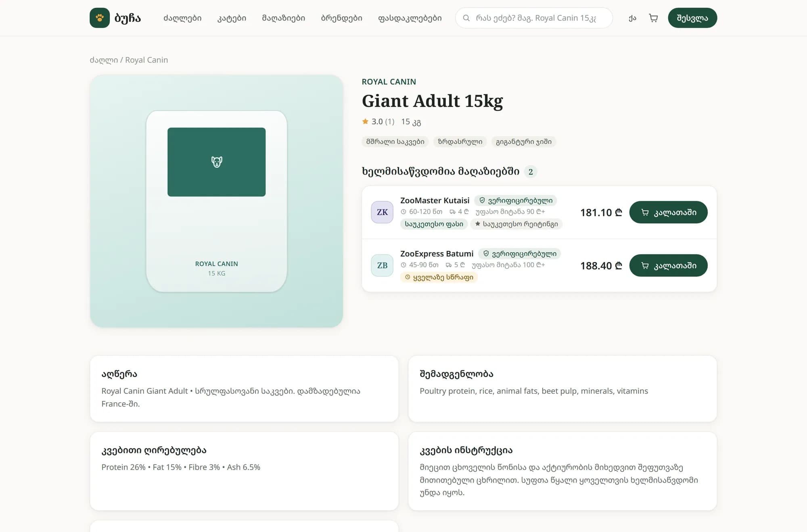Click the dog face icon on the package
Viewport: 807px width, 532px height.
point(217,162)
